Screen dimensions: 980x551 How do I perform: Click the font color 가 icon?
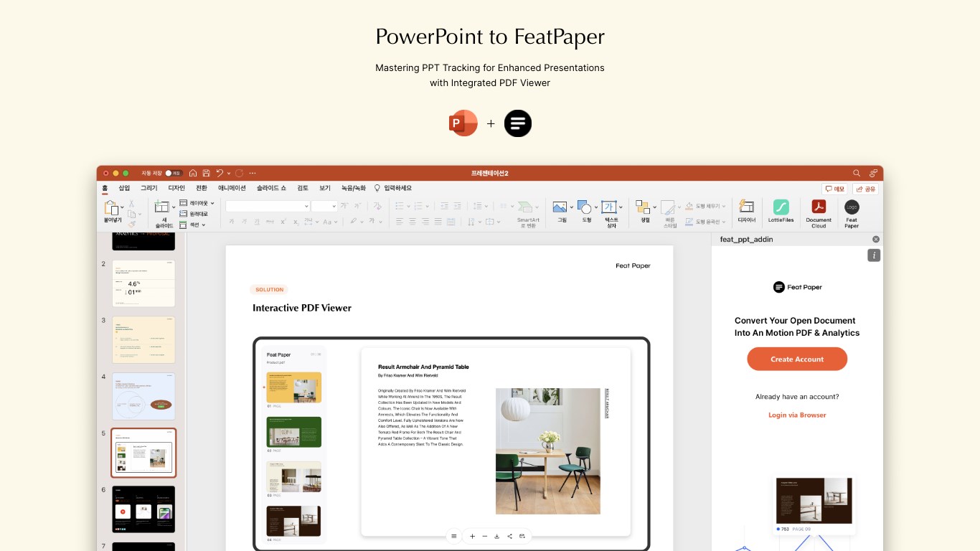[372, 222]
